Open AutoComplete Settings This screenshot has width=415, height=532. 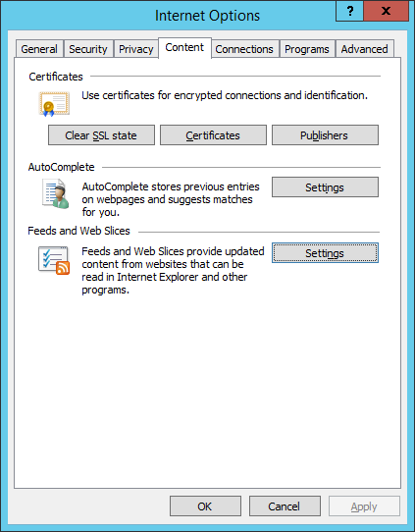click(325, 186)
